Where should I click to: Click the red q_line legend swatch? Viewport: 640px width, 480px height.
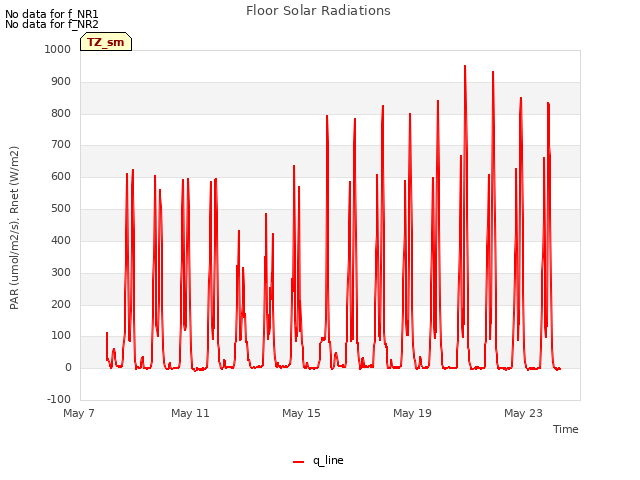298,462
